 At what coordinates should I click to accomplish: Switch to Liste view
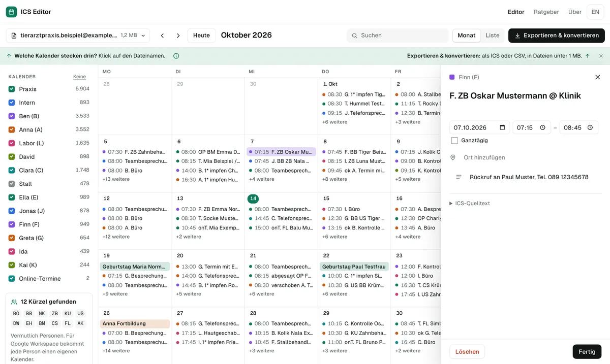[492, 36]
